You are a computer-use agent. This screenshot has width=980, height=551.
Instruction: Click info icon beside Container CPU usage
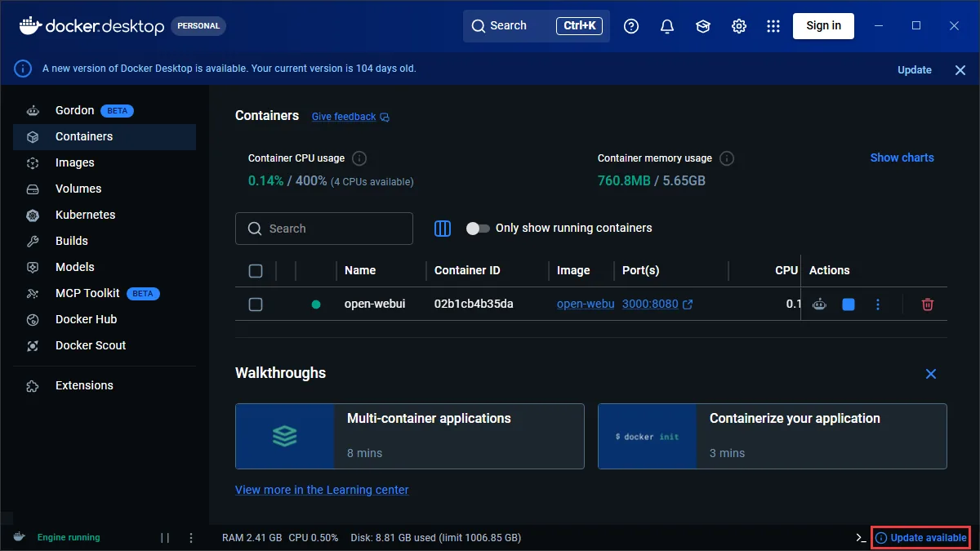pyautogui.click(x=359, y=158)
